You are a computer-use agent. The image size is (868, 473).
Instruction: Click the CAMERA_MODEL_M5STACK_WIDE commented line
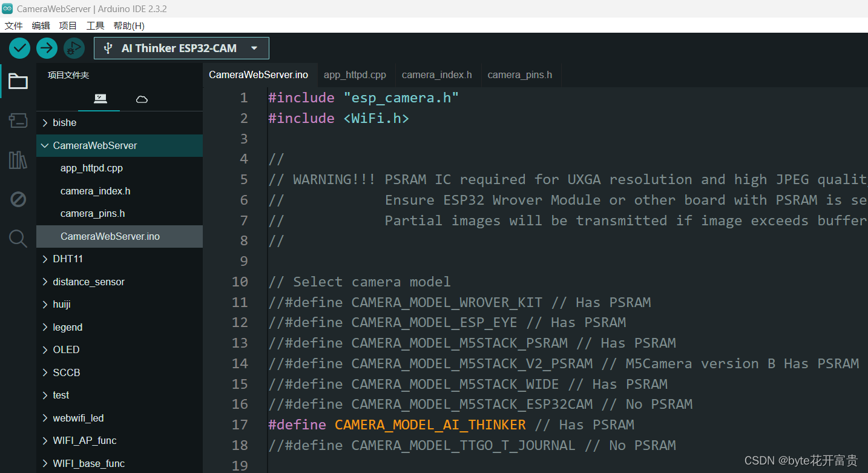[468, 384]
